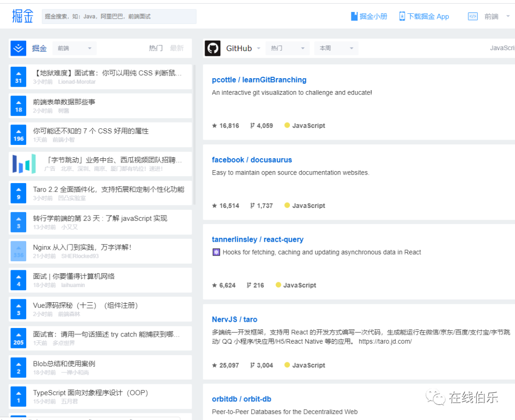Open post Nginx 从入门到实践，万字详解
Viewport: 515px width, 420px height.
point(82,247)
